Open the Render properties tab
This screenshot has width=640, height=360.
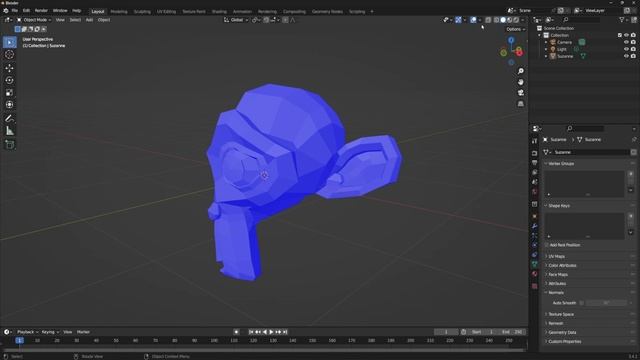[x=535, y=153]
